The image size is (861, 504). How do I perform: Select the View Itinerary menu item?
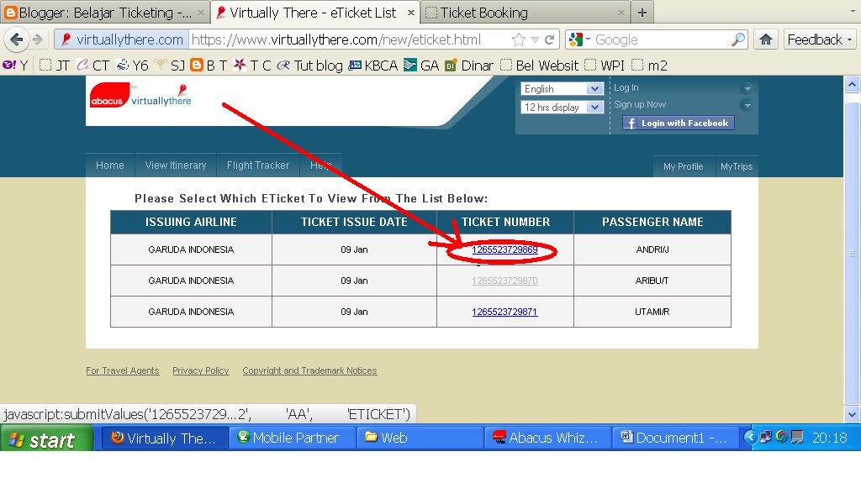tap(175, 165)
